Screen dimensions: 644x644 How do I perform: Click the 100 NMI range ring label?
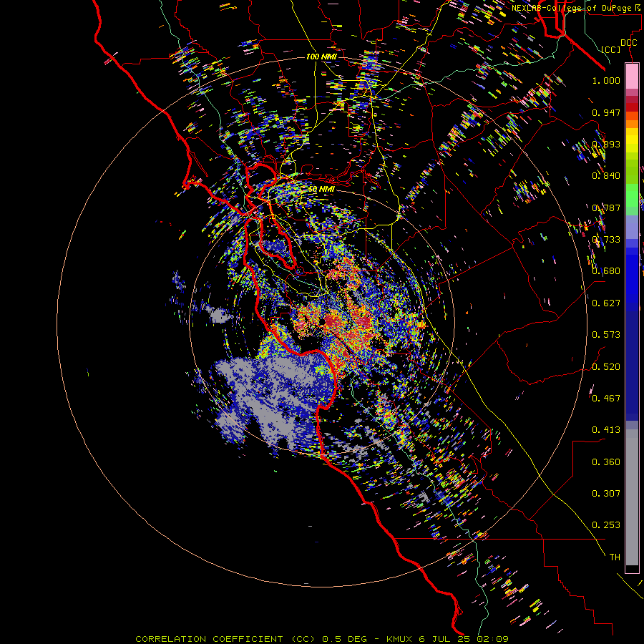click(x=321, y=57)
